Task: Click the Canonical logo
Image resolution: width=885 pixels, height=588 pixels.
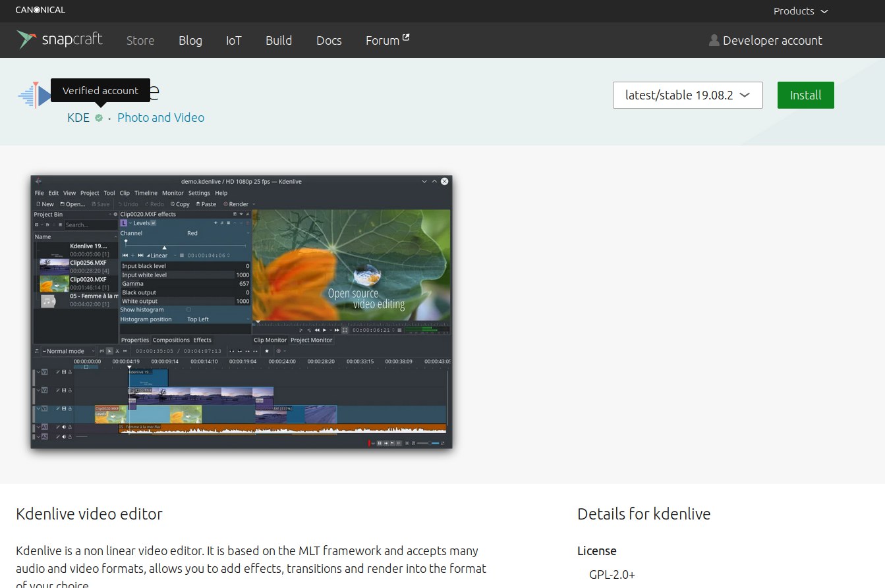Action: (40, 10)
